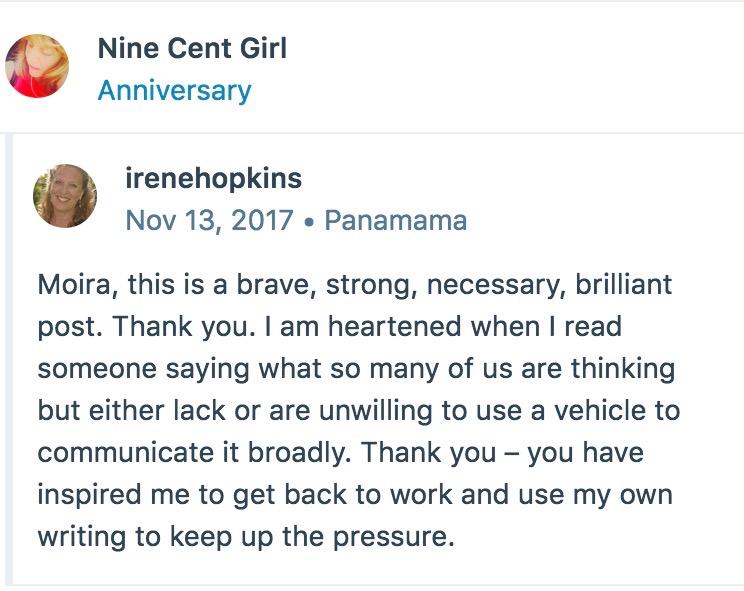Click the line starting 'communicate it broadly'
Screen dimensions: 744x591
tap(340, 453)
